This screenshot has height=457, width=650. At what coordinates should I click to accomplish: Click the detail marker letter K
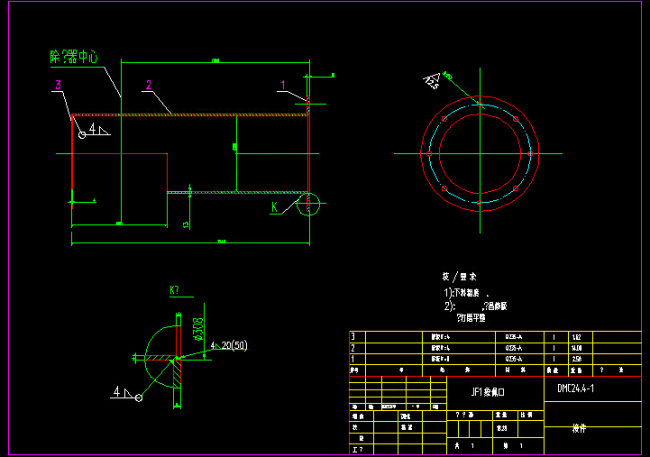[x=274, y=207]
